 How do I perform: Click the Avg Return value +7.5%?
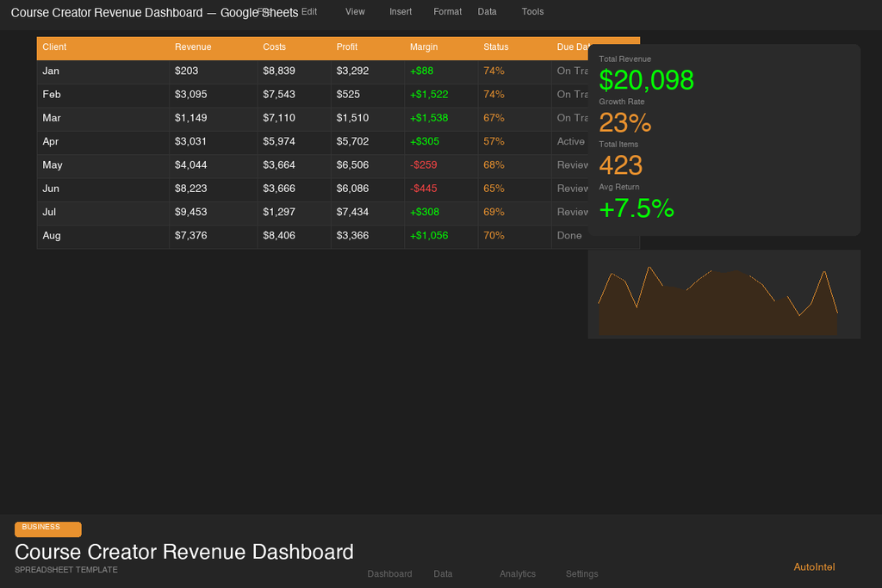click(637, 208)
